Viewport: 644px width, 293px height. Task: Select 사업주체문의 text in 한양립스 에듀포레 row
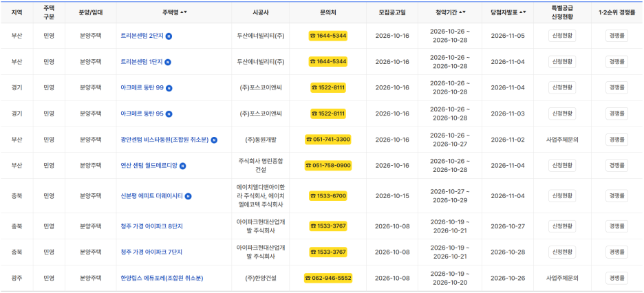[562, 278]
